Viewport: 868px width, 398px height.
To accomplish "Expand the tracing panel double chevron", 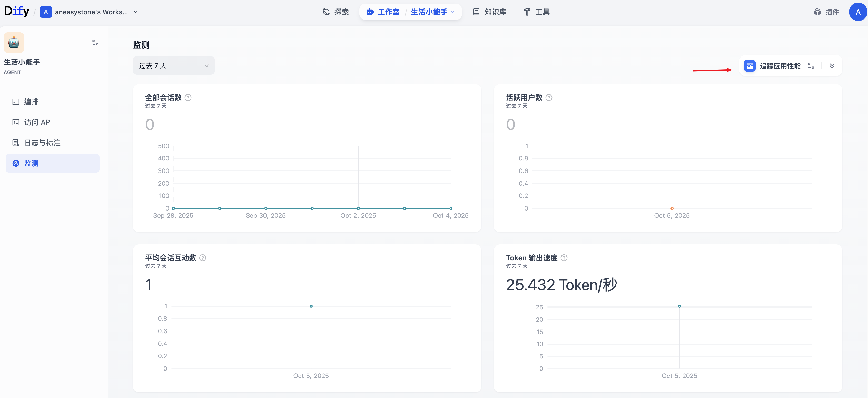I will coord(832,66).
